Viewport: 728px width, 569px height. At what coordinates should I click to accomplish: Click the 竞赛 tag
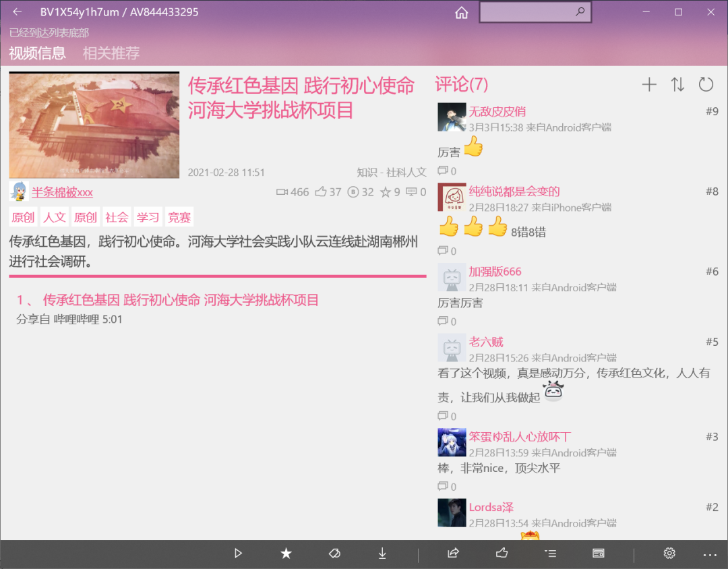coord(179,217)
